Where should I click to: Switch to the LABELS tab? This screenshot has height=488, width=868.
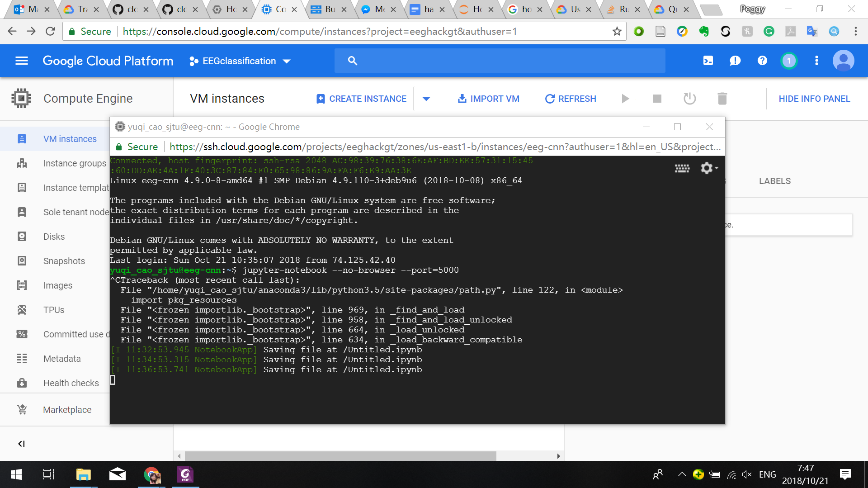pyautogui.click(x=774, y=181)
